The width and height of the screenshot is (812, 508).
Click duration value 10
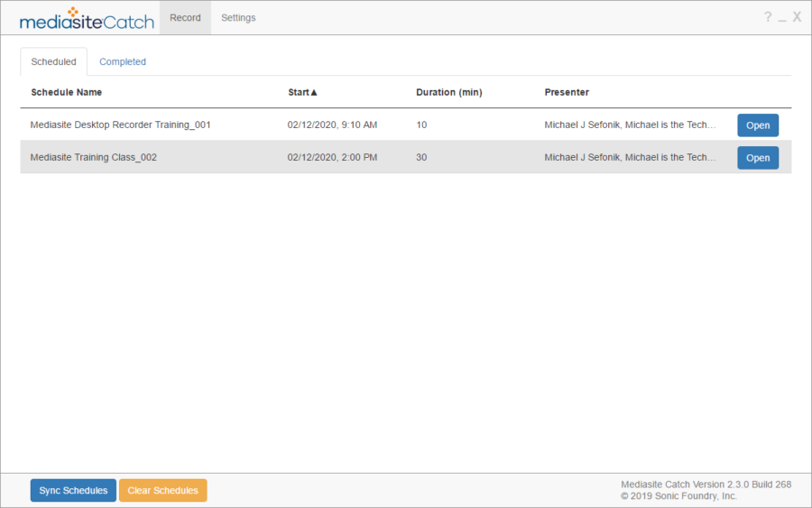pos(421,125)
